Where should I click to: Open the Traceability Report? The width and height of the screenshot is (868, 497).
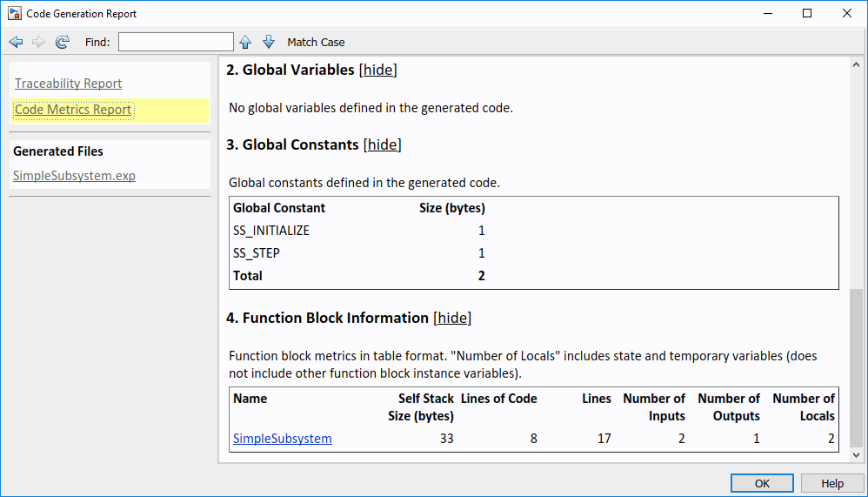click(68, 84)
